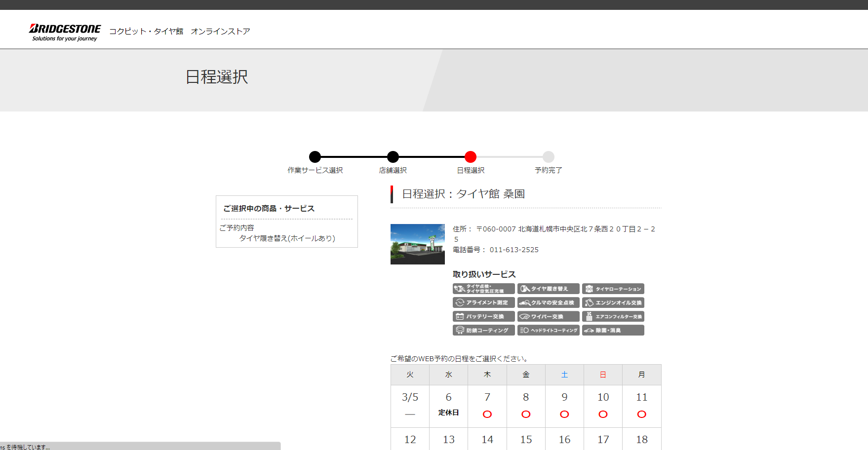868x450 pixels.
Task: Click the red 日程選択 progress step
Action: 471,157
